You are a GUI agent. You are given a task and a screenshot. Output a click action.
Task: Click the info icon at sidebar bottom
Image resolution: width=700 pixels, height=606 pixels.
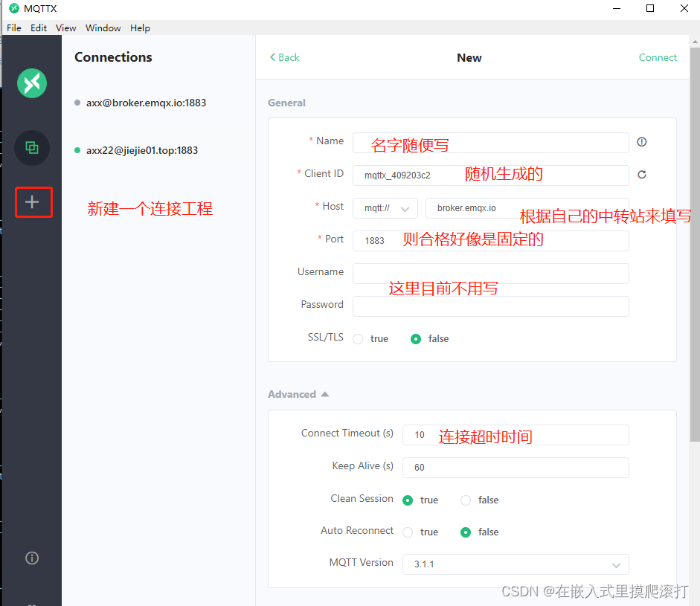point(31,558)
